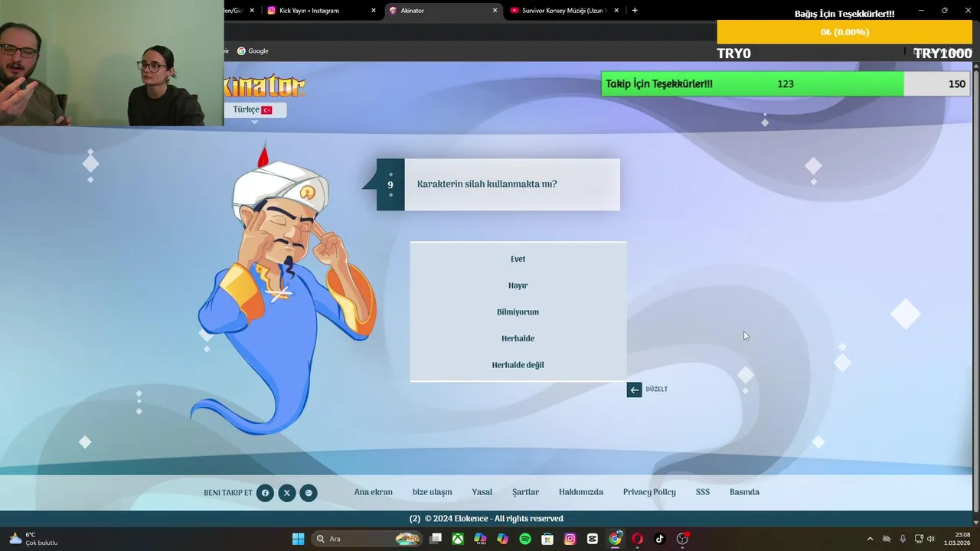Open the 'Privacy Policy' footer link
This screenshot has width=980, height=551.
pyautogui.click(x=649, y=492)
